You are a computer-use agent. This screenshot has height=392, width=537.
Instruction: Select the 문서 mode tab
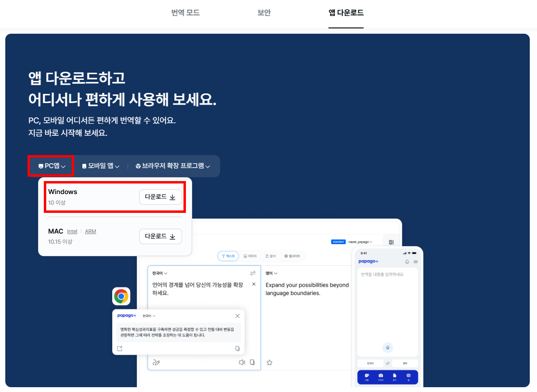coord(271,256)
